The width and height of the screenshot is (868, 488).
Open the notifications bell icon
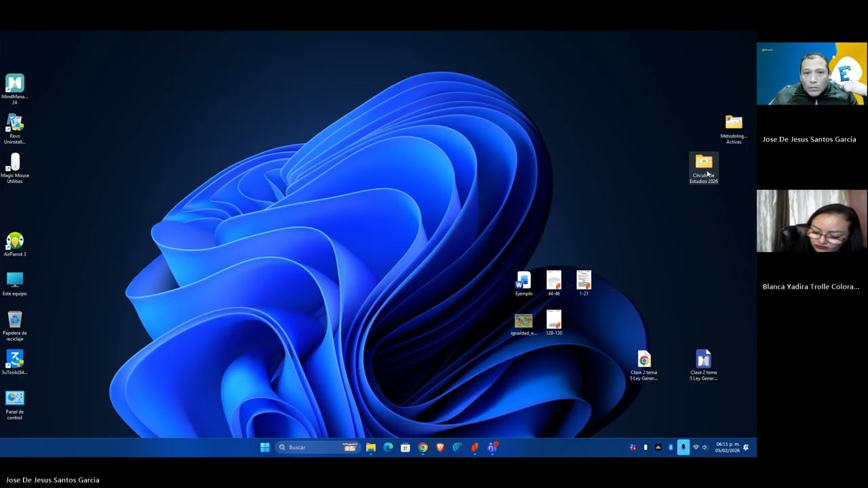(x=746, y=447)
